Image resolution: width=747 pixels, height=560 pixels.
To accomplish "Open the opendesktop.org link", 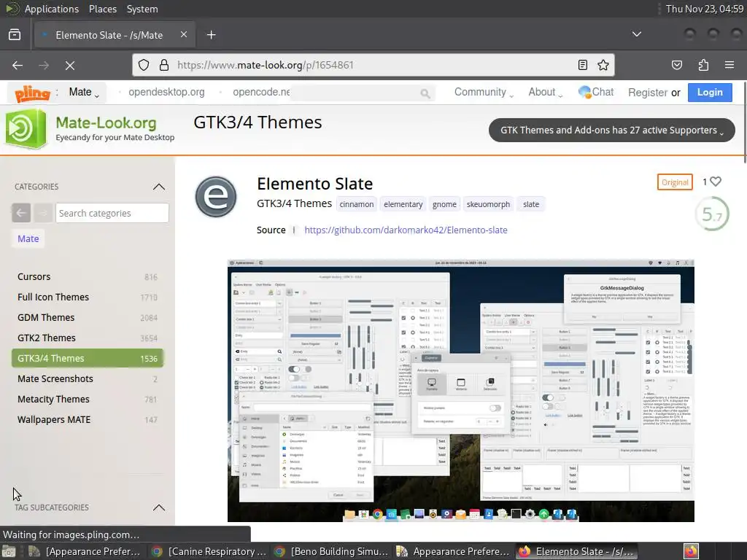I will (166, 92).
